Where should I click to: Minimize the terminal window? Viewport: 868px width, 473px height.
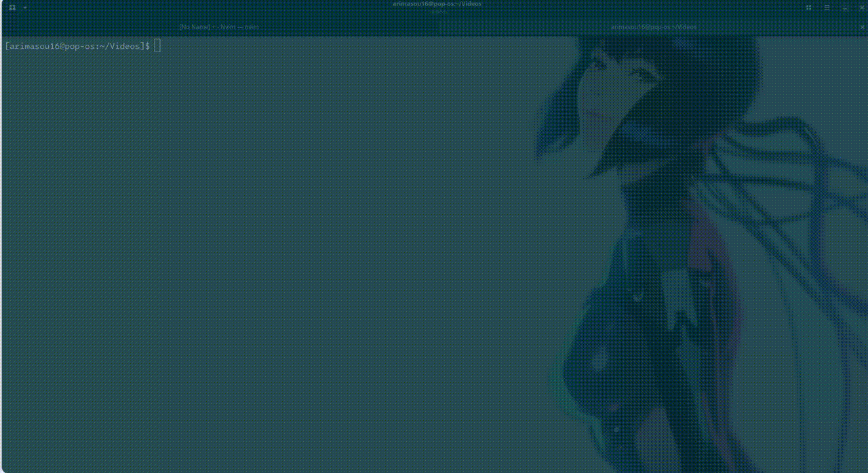pos(845,7)
